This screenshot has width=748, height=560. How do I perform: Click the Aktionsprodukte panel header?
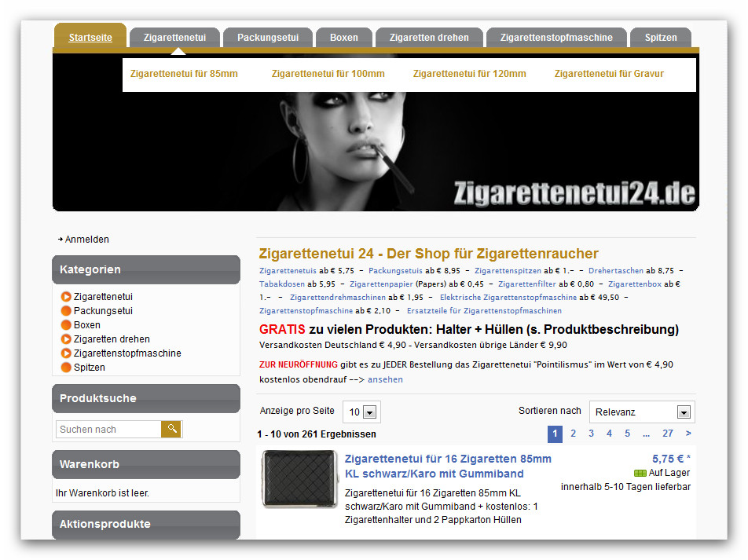point(146,524)
